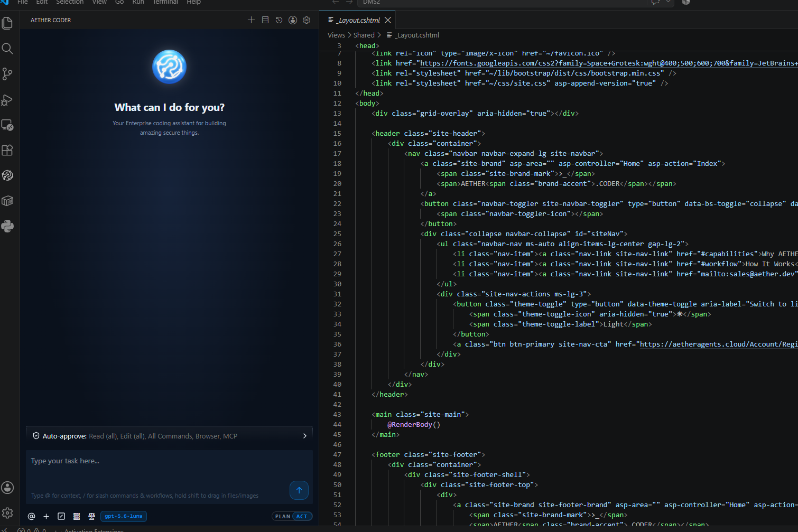Expand the Auto-approve settings chevron
798x532 pixels.
[304, 436]
